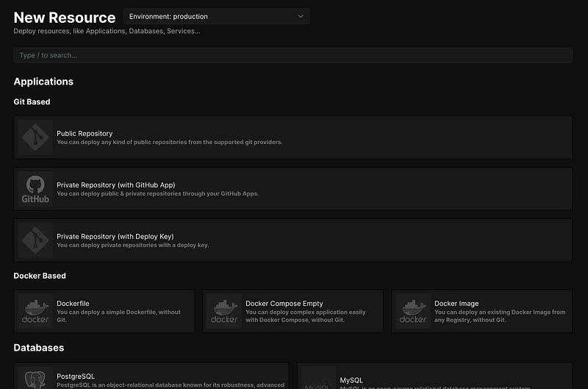Click the Applications section heading
588x389 pixels.
[x=43, y=82]
